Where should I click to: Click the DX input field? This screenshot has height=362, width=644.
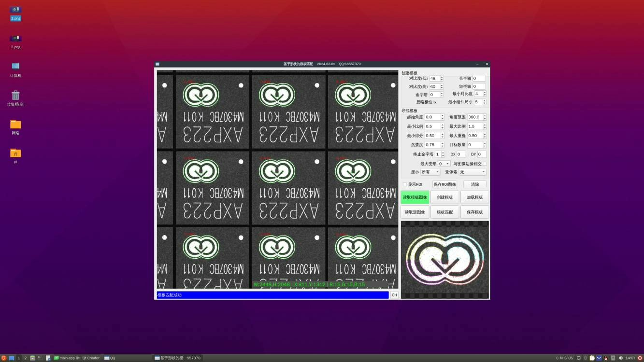[461, 154]
